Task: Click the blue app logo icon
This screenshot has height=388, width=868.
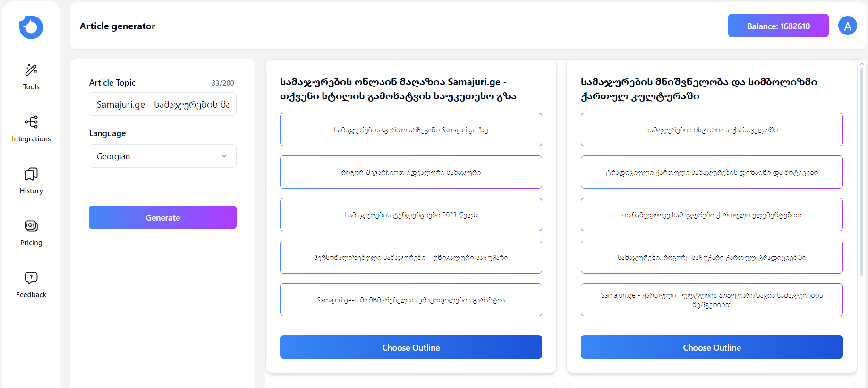Action: [x=31, y=27]
